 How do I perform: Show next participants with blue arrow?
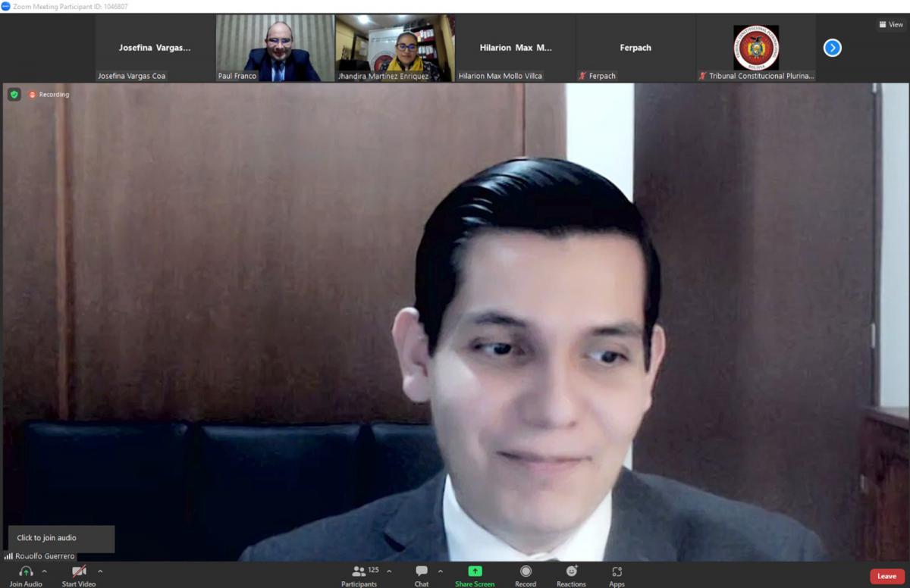(x=832, y=48)
